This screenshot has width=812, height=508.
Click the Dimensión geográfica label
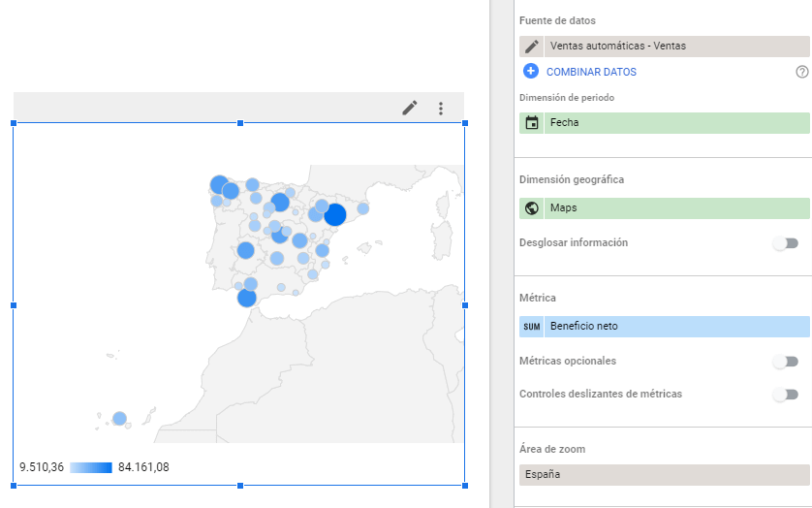[572, 179]
